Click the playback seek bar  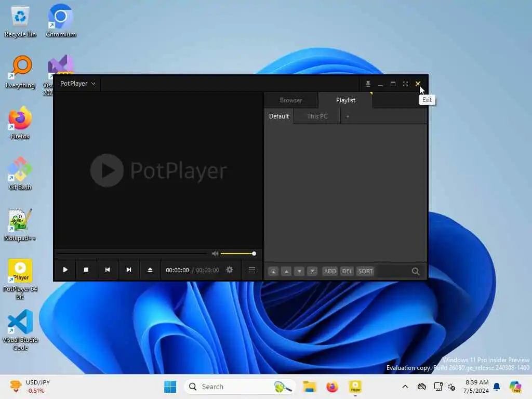point(132,254)
